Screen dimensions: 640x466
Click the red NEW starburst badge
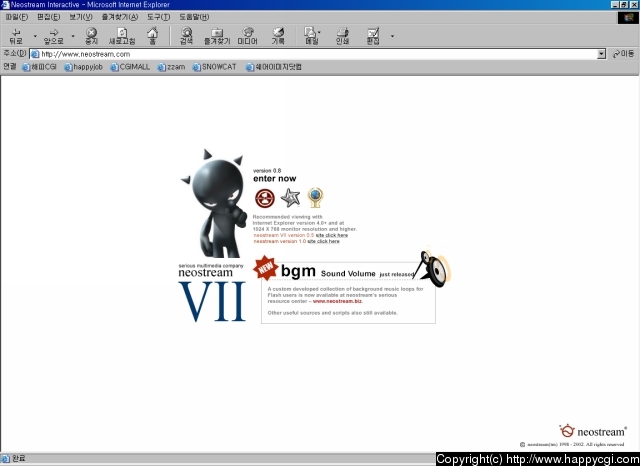click(265, 268)
